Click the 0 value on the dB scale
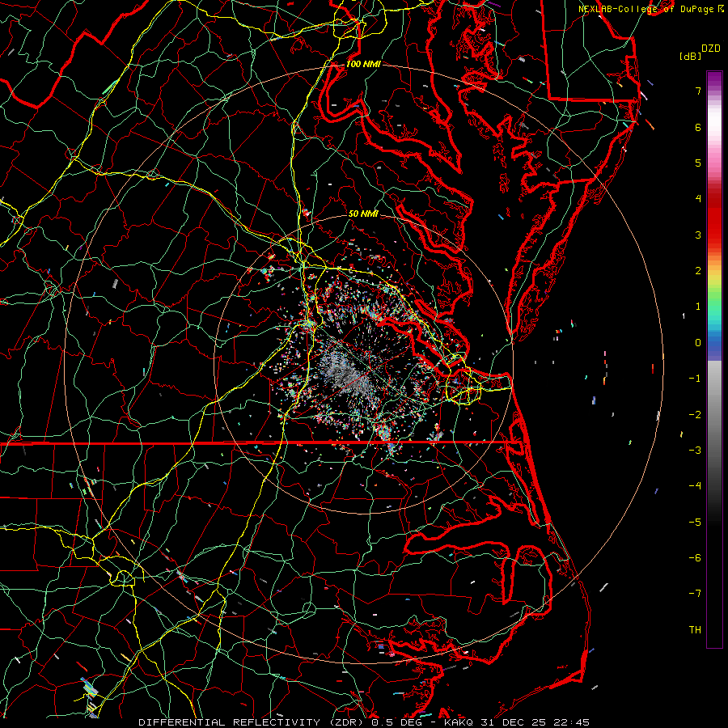The height and width of the screenshot is (728, 728). point(698,343)
